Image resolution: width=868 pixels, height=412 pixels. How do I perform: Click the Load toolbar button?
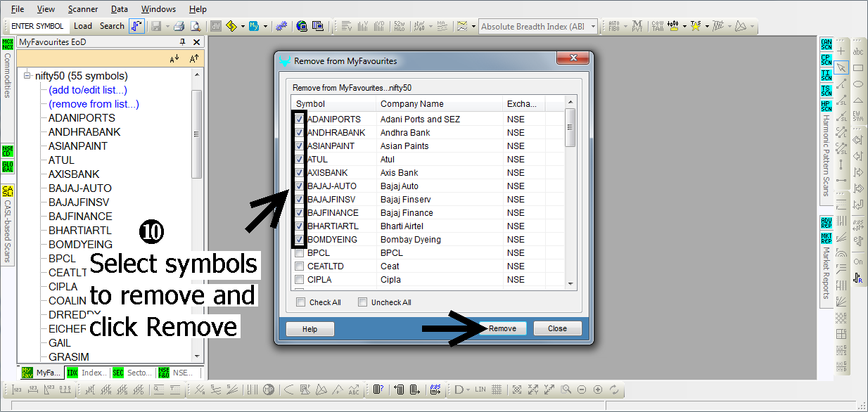[83, 26]
